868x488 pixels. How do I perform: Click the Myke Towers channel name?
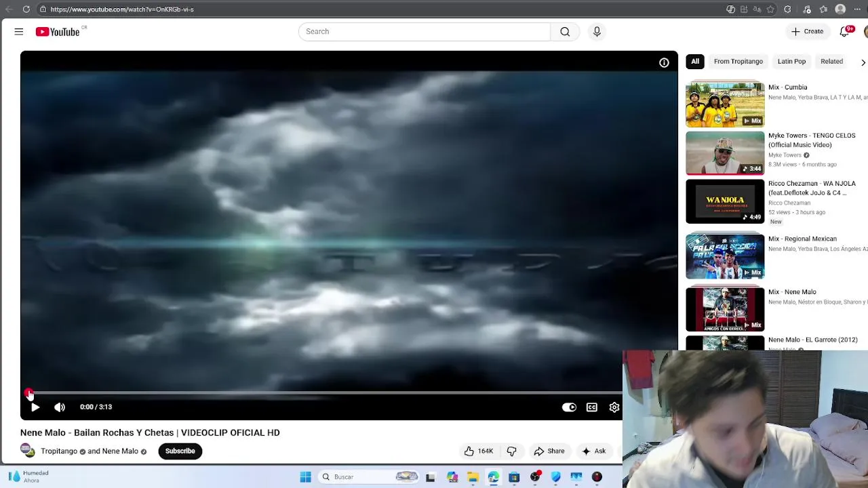tap(785, 155)
